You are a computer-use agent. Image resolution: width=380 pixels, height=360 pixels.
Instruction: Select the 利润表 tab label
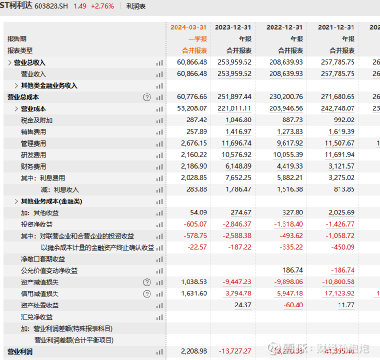coord(136,6)
